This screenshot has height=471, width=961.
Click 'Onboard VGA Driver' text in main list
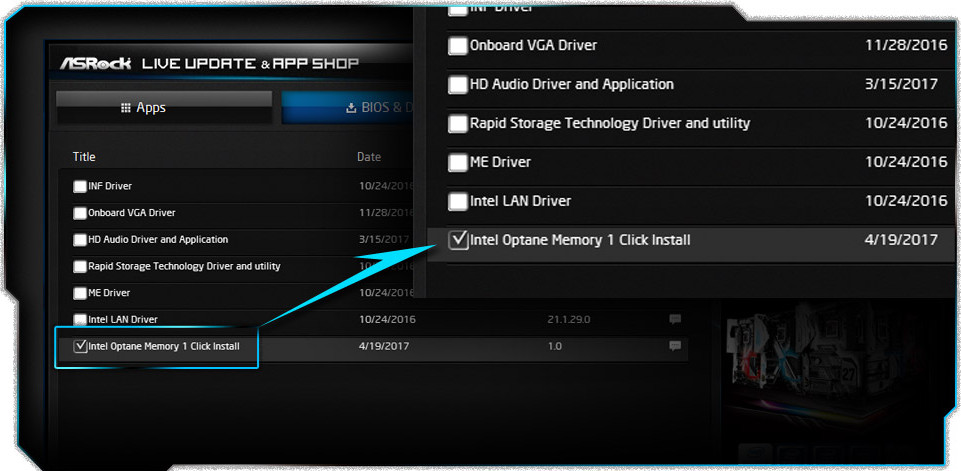point(132,213)
